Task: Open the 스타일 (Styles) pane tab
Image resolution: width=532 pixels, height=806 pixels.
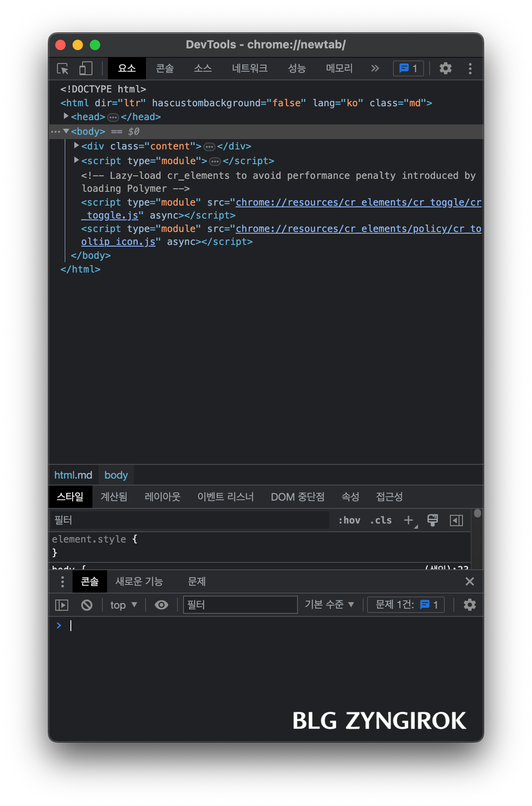Action: pyautogui.click(x=70, y=497)
